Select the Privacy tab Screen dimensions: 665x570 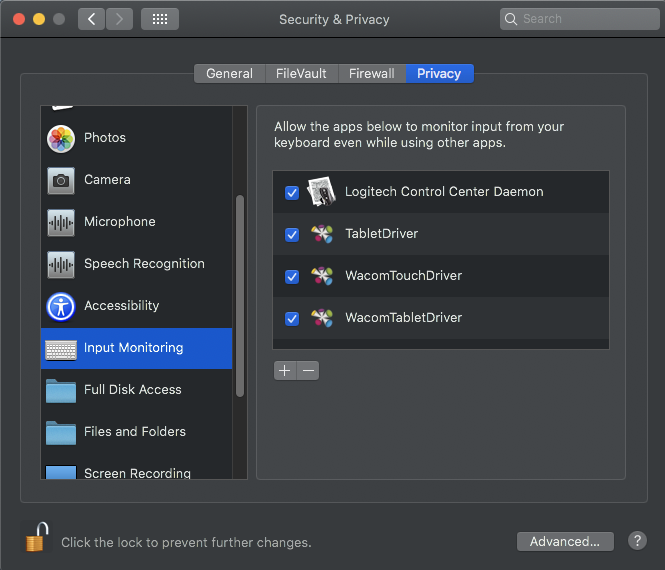[x=439, y=74]
